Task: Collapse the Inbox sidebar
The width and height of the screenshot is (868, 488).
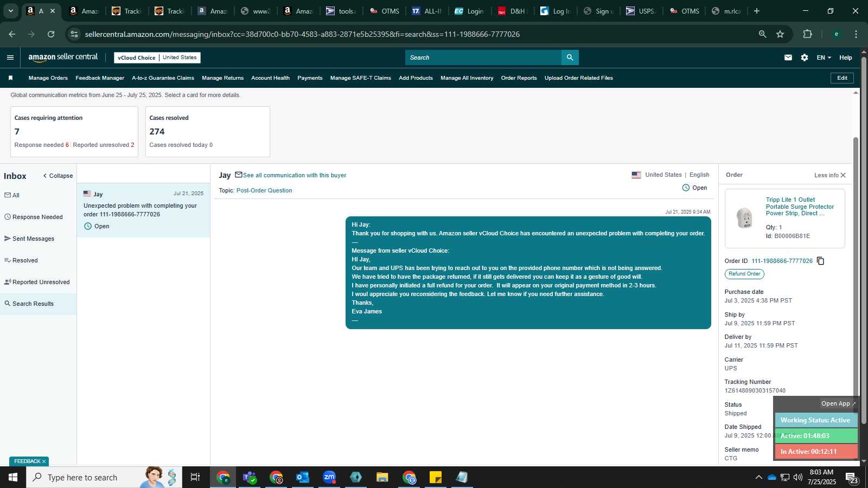Action: point(58,176)
